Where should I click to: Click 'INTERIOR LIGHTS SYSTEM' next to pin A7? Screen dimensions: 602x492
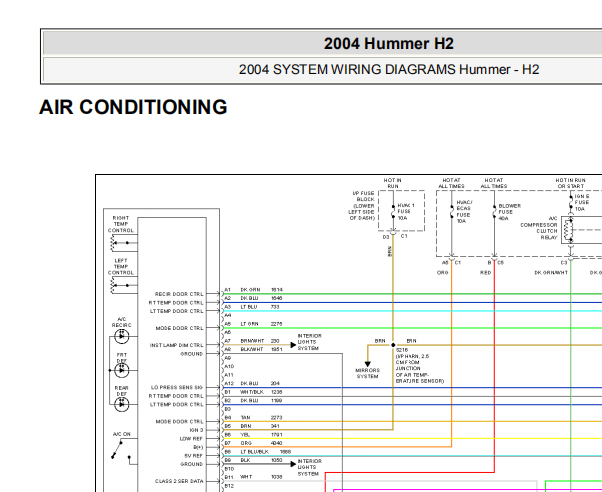[x=309, y=342]
